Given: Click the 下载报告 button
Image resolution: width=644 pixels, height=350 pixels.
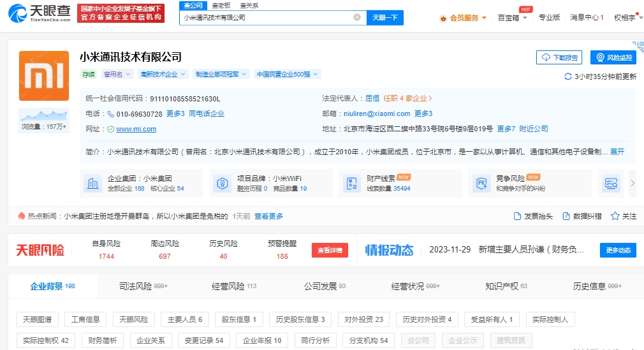Looking at the screenshot, I should pyautogui.click(x=559, y=57).
